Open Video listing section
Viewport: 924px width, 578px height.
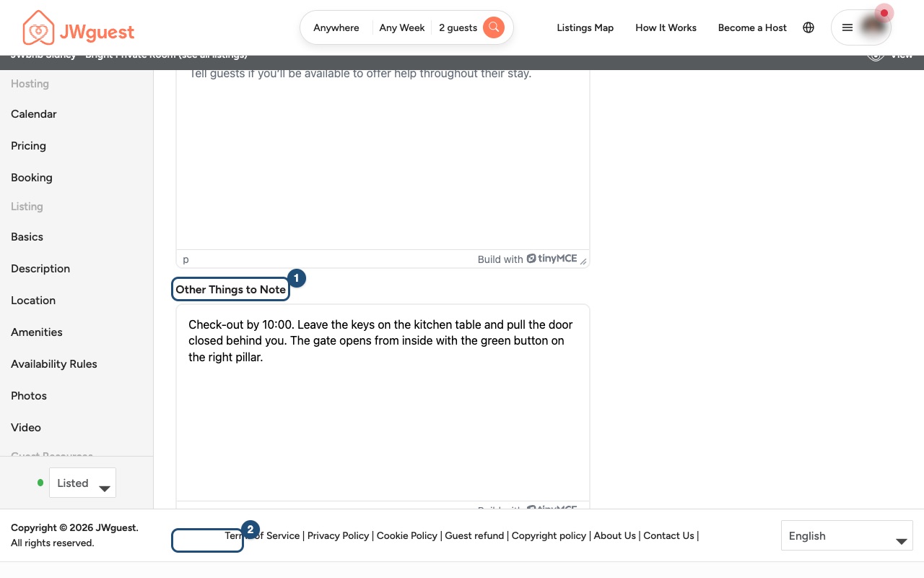tap(26, 428)
